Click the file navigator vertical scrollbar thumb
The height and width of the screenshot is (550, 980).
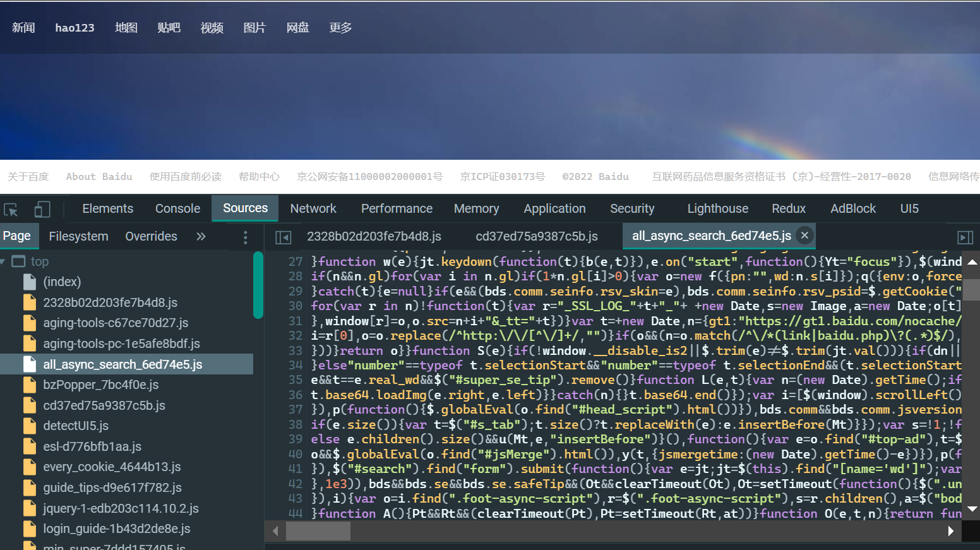258,285
